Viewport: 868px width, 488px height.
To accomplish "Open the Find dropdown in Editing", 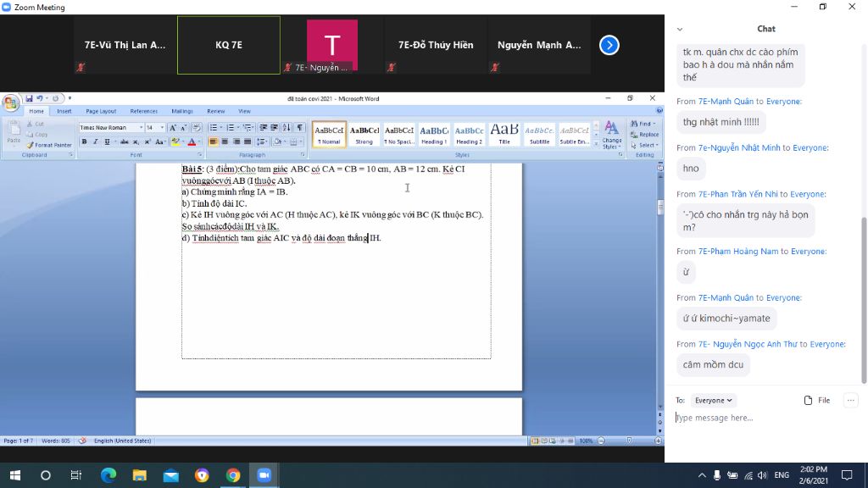I will click(643, 124).
